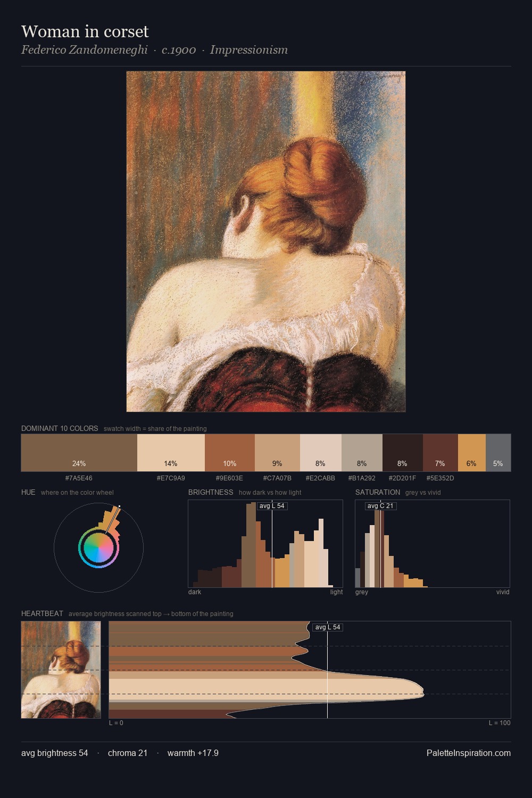Image resolution: width=532 pixels, height=798 pixels.
Task: Click the 'dark' brightness axis label
Action: pyautogui.click(x=195, y=592)
